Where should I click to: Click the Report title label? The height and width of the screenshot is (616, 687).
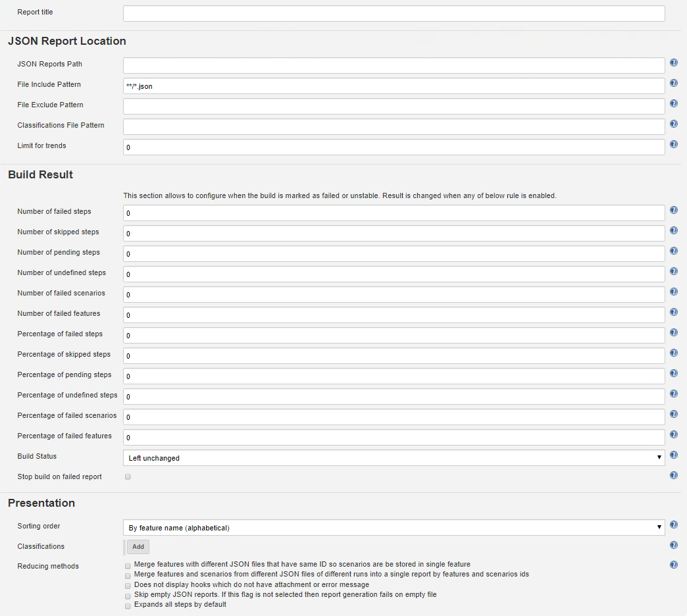pos(35,12)
